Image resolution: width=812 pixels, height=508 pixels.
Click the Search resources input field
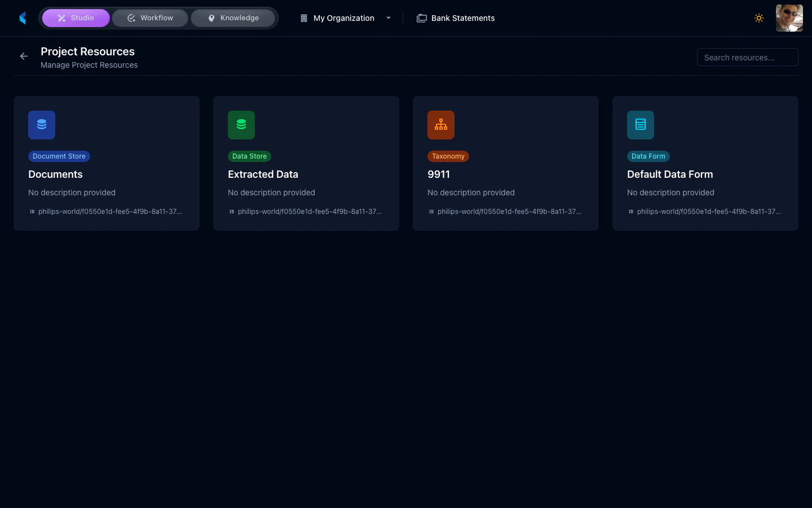tap(747, 56)
